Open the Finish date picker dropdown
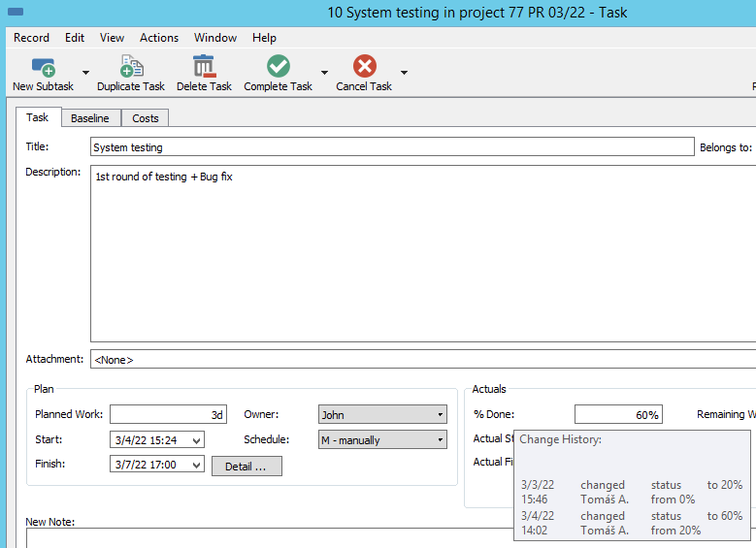Viewport: 756px width, 548px height. [x=197, y=466]
